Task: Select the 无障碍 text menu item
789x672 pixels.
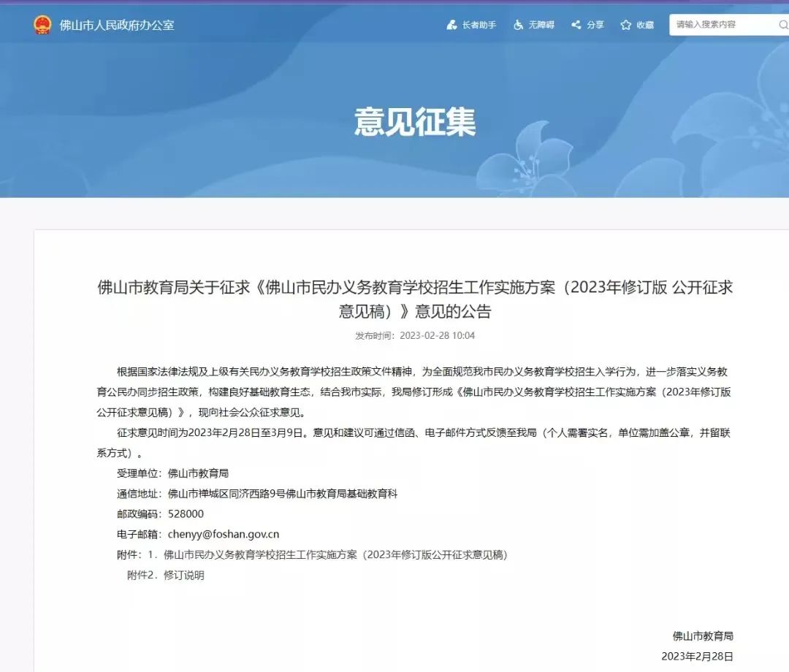Action: tap(541, 25)
